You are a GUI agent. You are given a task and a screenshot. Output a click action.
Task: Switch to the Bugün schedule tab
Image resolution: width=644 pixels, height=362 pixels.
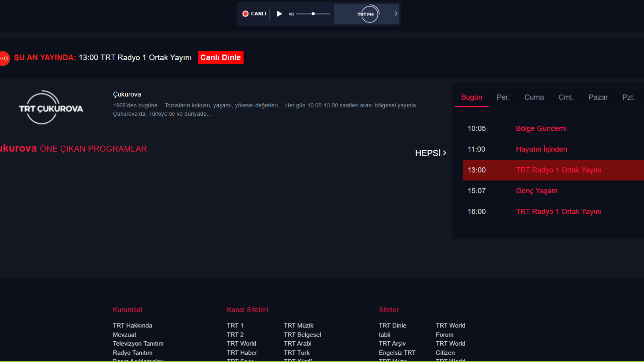pyautogui.click(x=472, y=97)
